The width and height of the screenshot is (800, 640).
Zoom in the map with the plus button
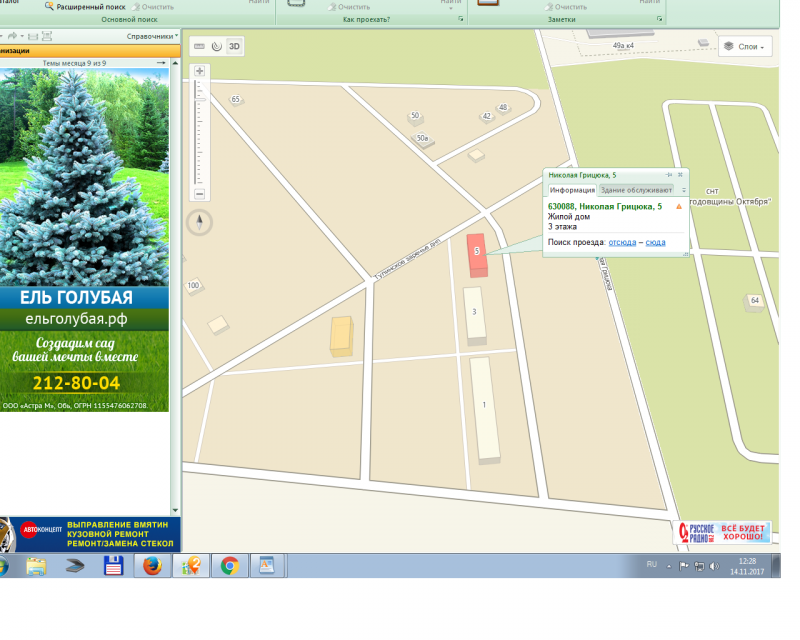coord(199,71)
